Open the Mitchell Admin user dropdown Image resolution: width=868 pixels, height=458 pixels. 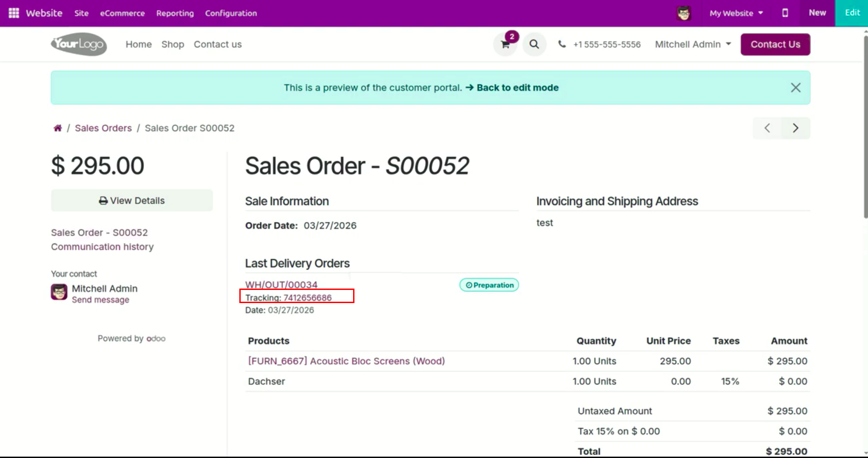(x=693, y=44)
